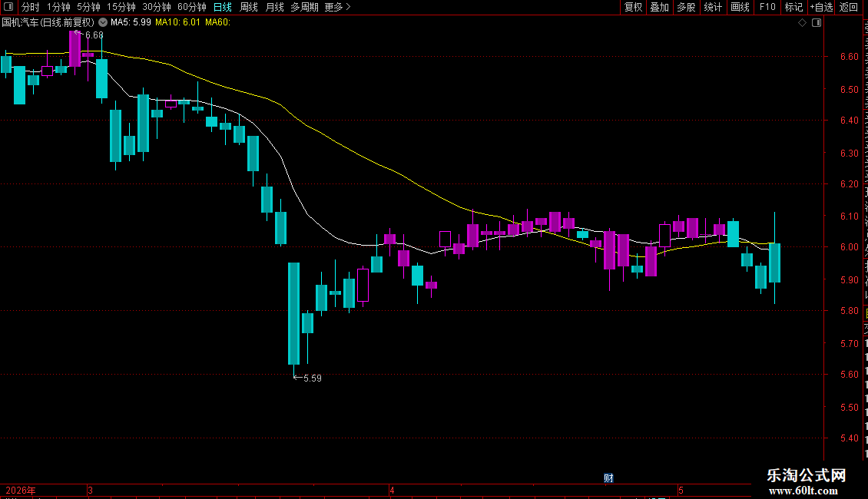Viewport: 868px width, 499px height.
Task: Select the 60分钟 period
Action: [191, 7]
